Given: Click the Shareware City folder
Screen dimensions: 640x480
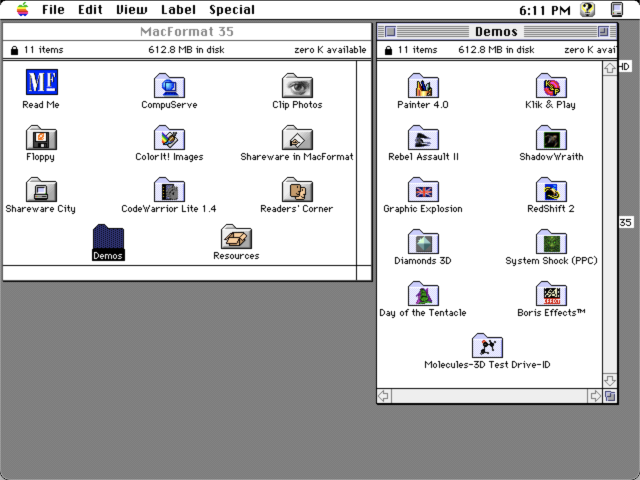Looking at the screenshot, I should click(41, 189).
